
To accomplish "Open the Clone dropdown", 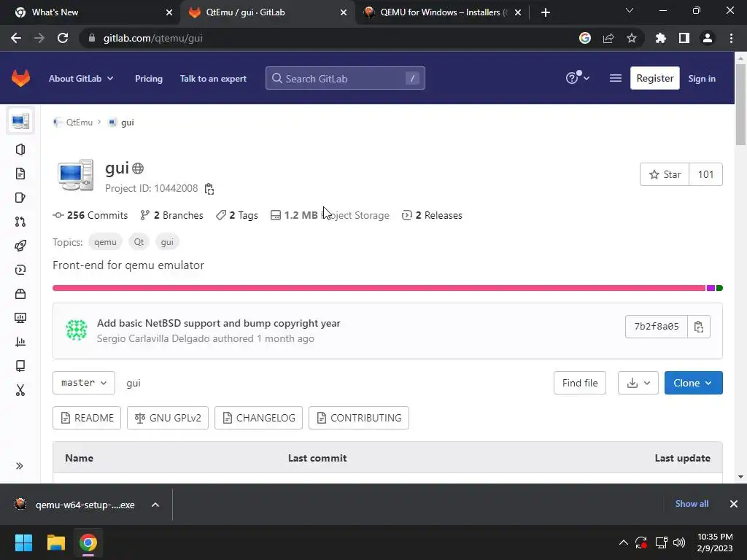I will 693,383.
